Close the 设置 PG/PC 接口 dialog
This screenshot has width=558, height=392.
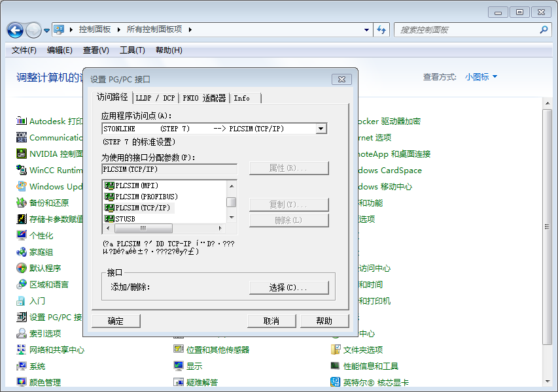341,79
